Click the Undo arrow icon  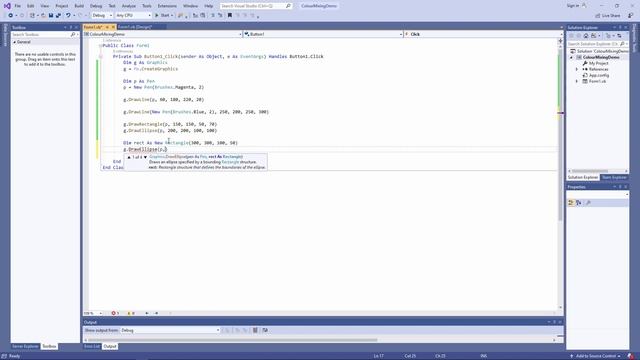tap(68, 15)
